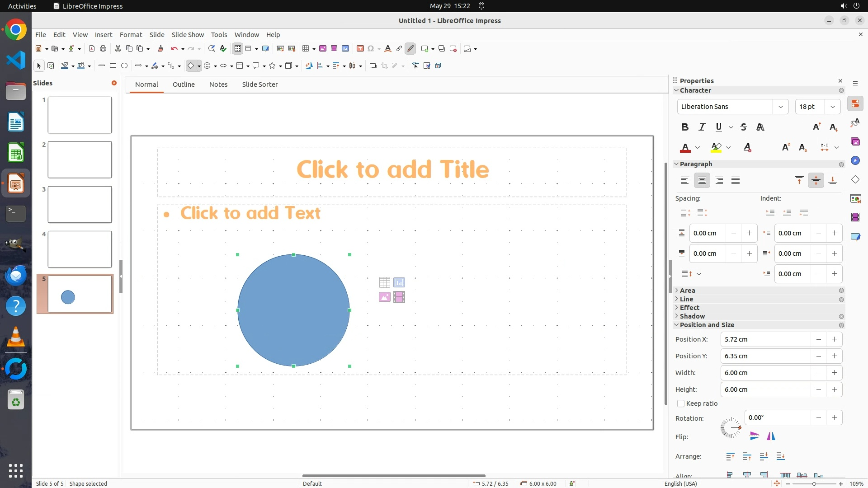Click the Insert Image placeholder icon
This screenshot has width=868, height=488.
[384, 297]
